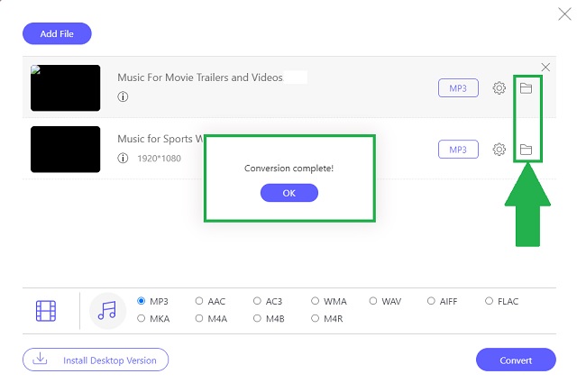Image resolution: width=577 pixels, height=392 pixels.
Task: Click Install Desktop Version button
Action: coord(96,360)
